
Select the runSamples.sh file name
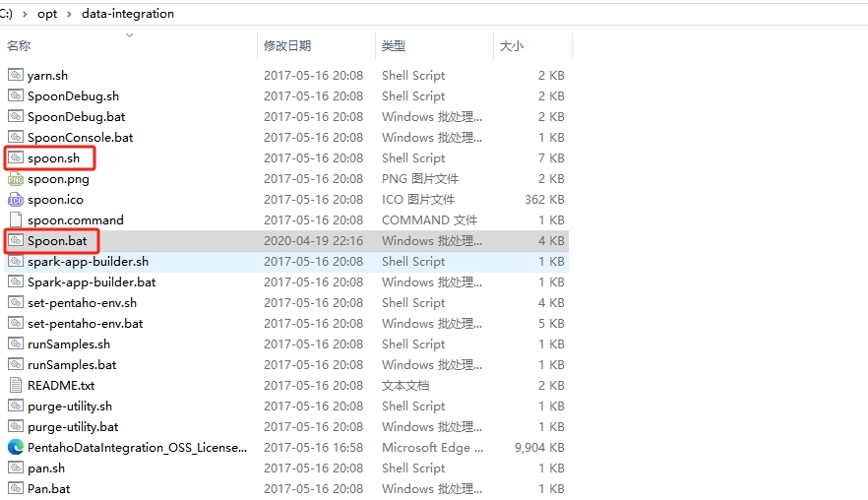69,344
